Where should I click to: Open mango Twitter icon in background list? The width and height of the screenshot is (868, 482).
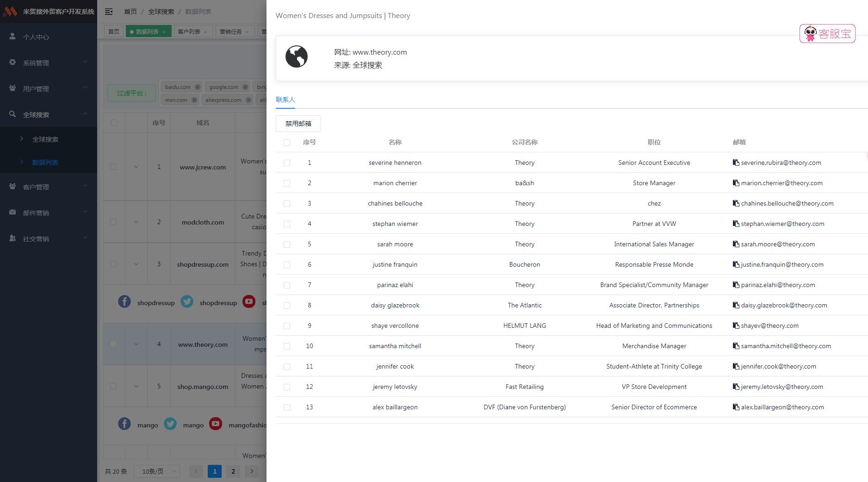click(x=170, y=424)
